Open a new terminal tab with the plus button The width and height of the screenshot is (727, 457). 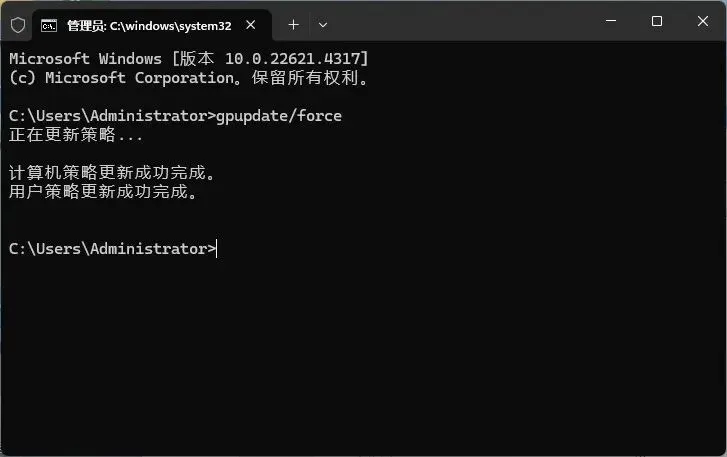[x=293, y=25]
